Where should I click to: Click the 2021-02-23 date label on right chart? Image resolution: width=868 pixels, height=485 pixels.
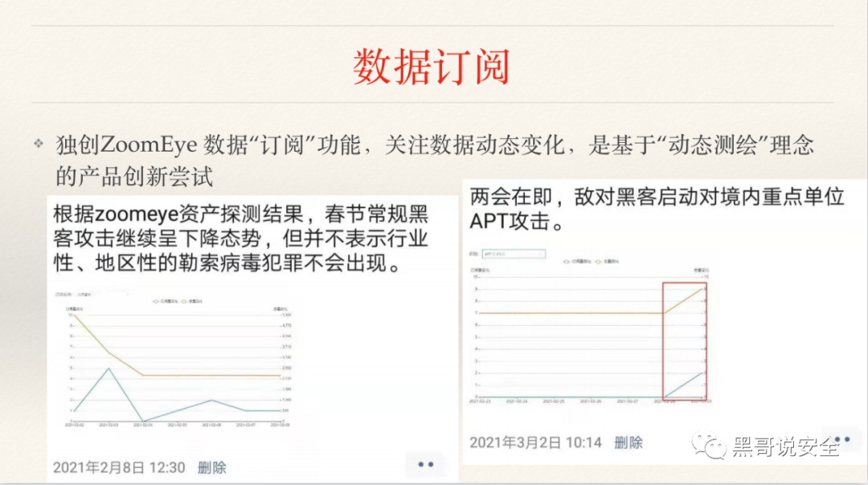tap(479, 401)
